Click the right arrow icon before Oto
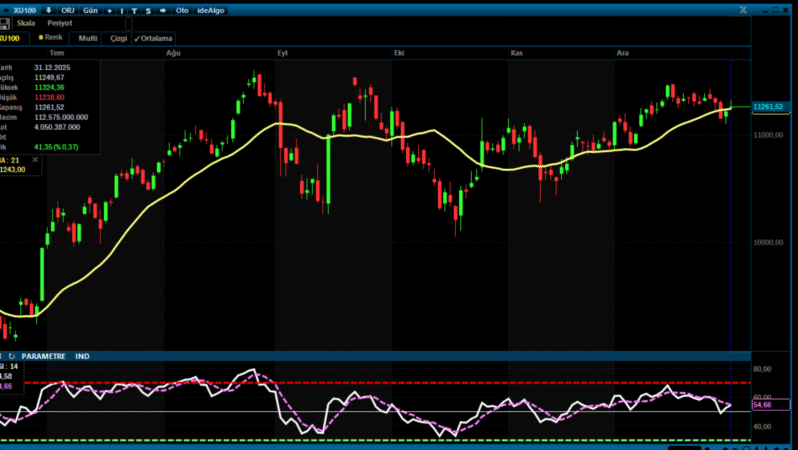 point(163,10)
